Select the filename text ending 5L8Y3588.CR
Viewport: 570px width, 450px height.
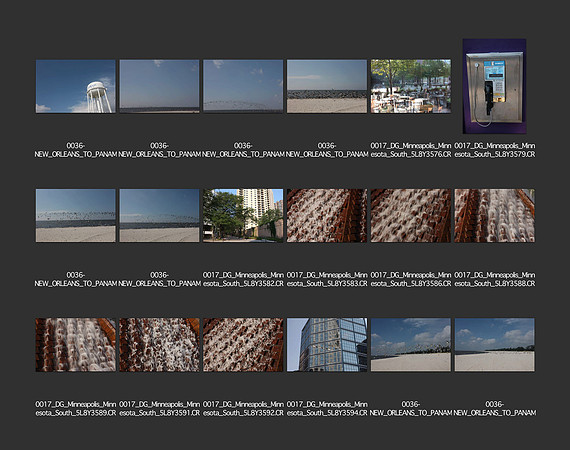point(495,279)
